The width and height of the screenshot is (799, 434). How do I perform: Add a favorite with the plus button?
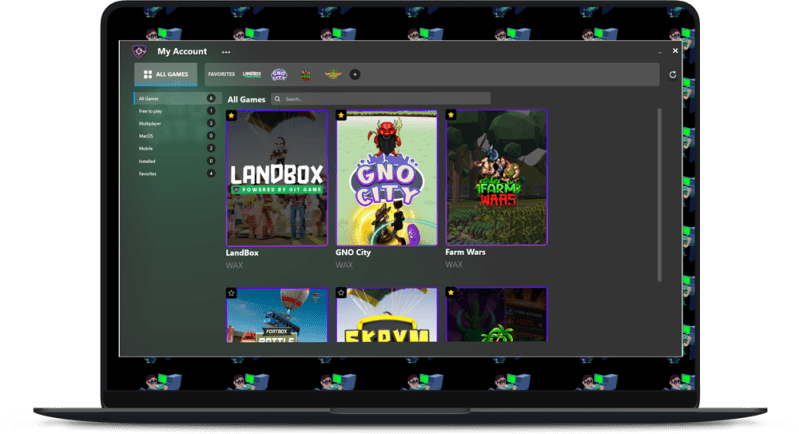tap(355, 75)
